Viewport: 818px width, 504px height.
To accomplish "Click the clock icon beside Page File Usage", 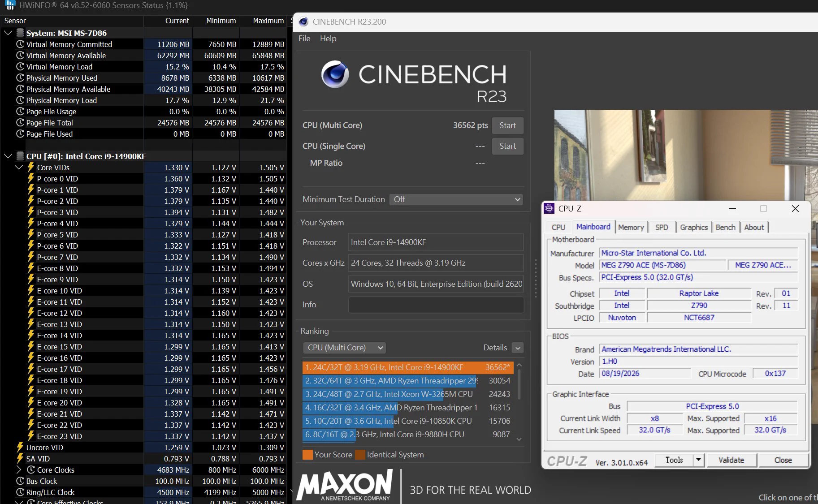I will point(20,112).
